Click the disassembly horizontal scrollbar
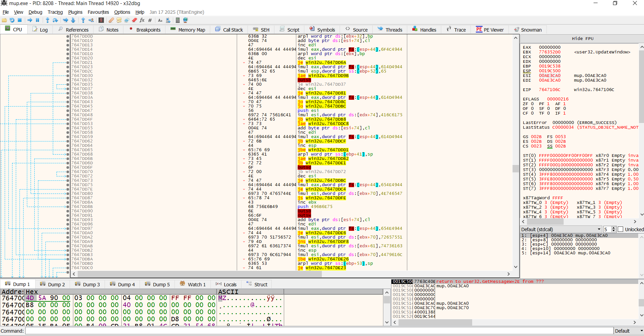Viewport: 644px width, 336px height. pos(292,274)
